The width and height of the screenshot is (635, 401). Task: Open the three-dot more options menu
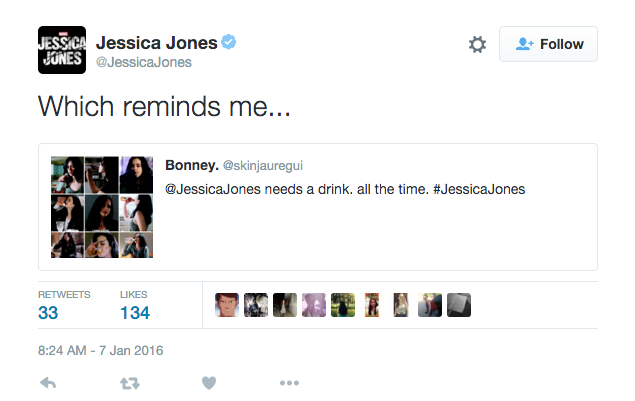click(289, 383)
